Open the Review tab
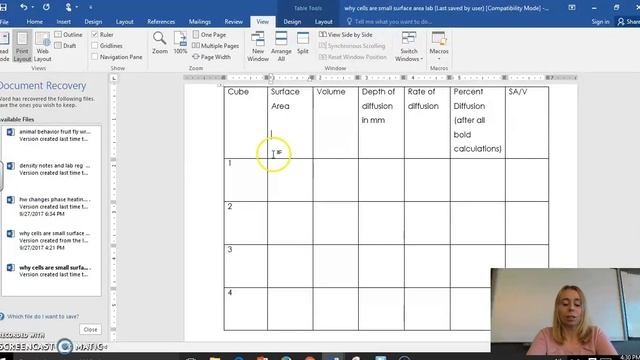Screen dimensions: 640x360 coord(233,22)
